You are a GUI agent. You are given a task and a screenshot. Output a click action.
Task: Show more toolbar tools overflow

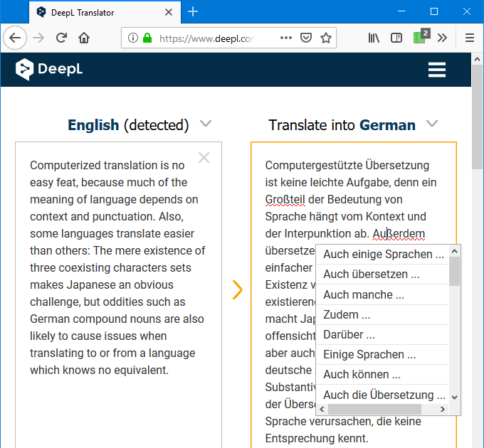(x=442, y=38)
